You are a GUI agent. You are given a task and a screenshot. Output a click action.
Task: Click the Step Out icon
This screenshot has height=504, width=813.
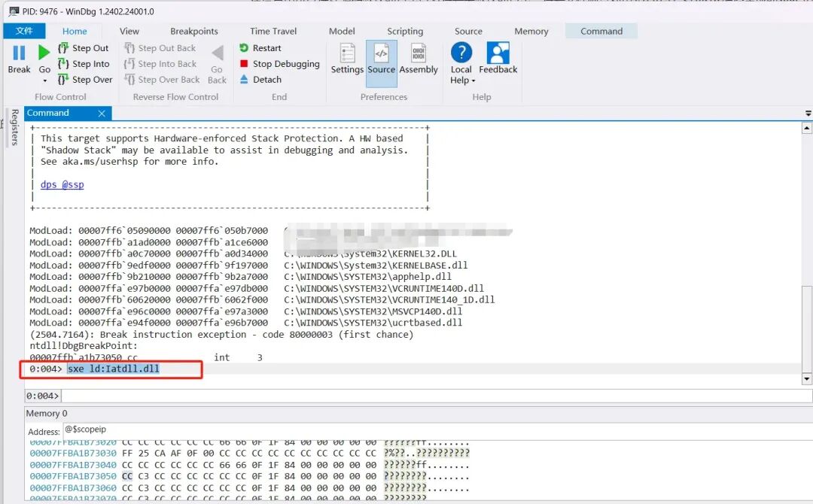click(x=64, y=48)
